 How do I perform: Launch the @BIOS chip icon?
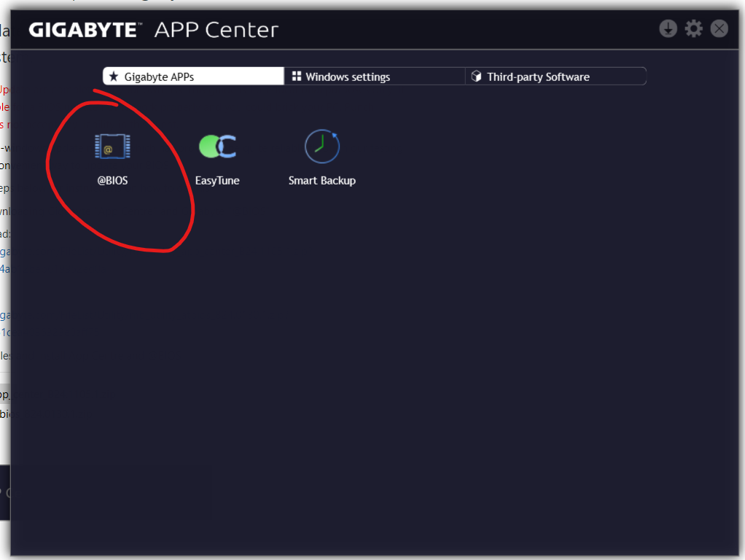[112, 147]
